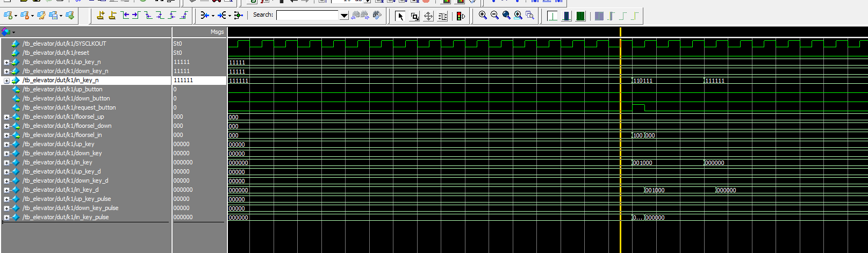This screenshot has height=253, width=868.
Task: Open the collapse-time icon dropdown arrow
Action: pos(213,16)
